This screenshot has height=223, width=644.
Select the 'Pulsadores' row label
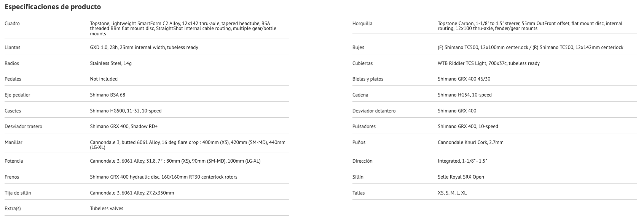[x=364, y=127]
